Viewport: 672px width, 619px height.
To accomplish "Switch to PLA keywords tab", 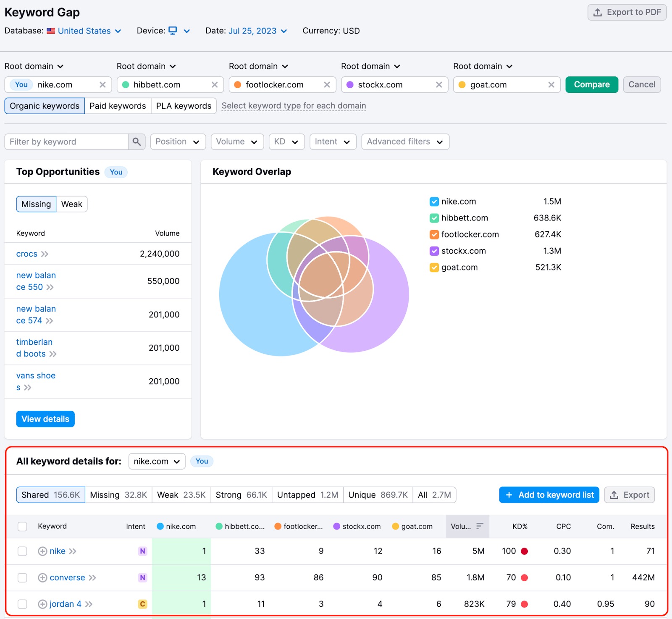I will coord(184,106).
